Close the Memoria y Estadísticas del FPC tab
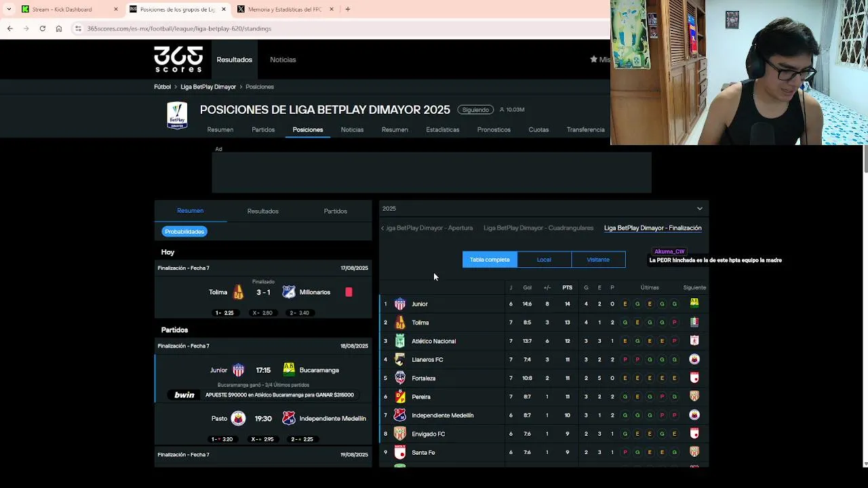The height and width of the screenshot is (488, 868). click(x=332, y=9)
